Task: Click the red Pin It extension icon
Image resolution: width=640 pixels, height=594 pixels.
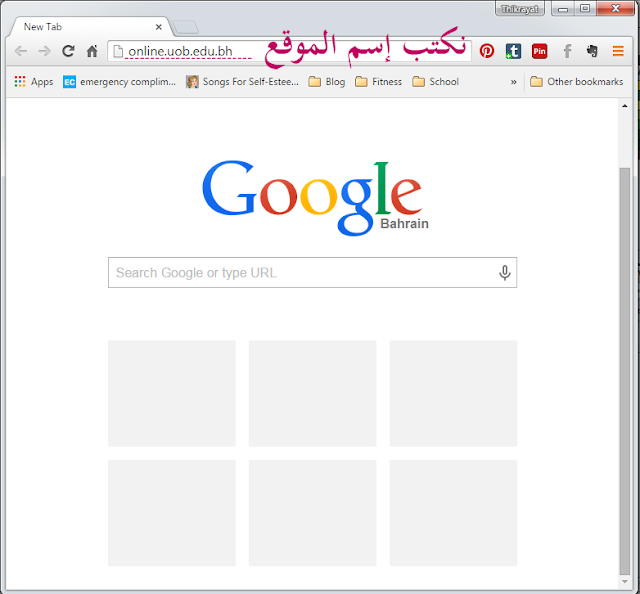Action: 539,51
